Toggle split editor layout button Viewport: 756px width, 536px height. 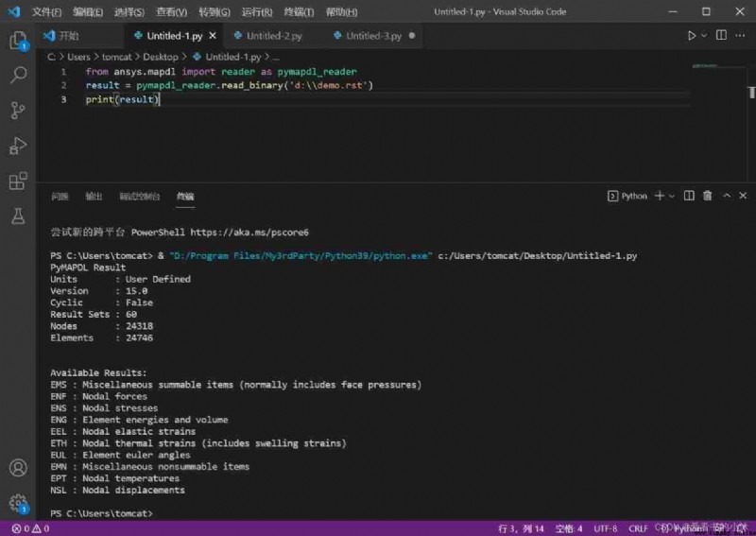click(721, 35)
